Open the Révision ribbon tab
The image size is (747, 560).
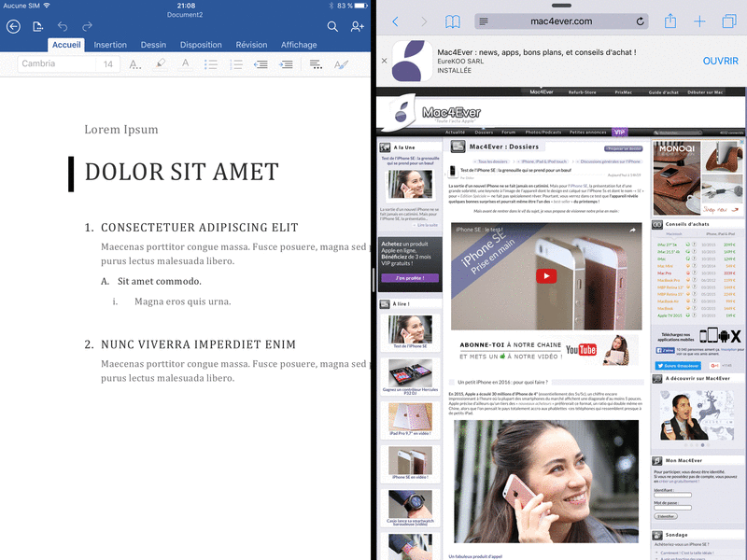(251, 45)
